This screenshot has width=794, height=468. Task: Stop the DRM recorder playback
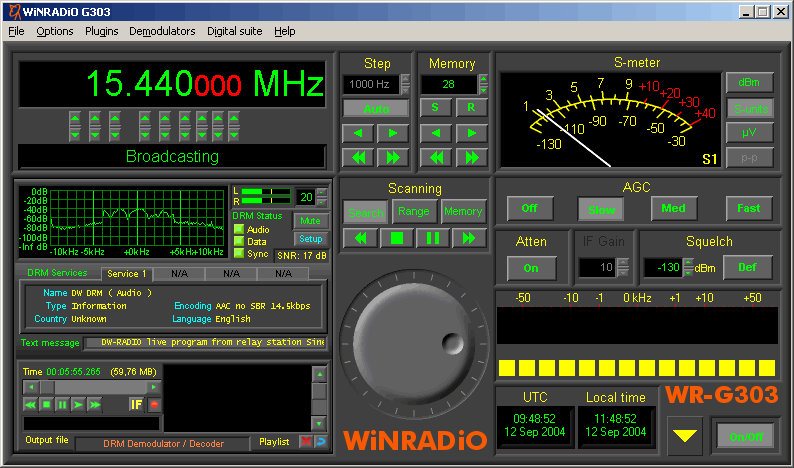click(47, 405)
